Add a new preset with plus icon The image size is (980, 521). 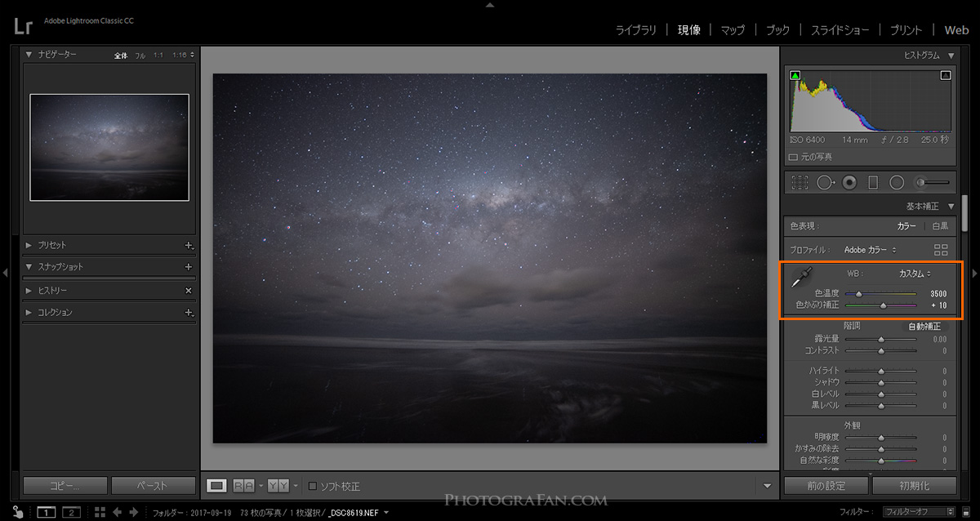(189, 245)
